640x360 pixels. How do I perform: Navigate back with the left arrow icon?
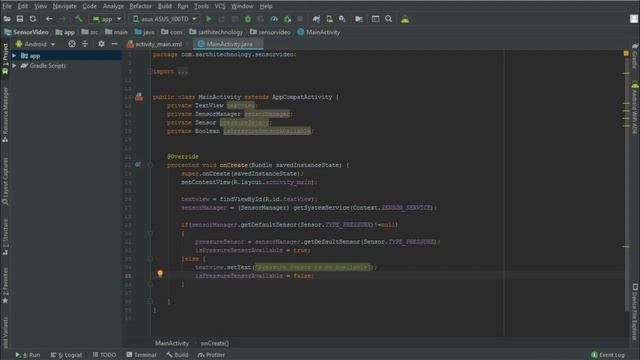click(49, 19)
